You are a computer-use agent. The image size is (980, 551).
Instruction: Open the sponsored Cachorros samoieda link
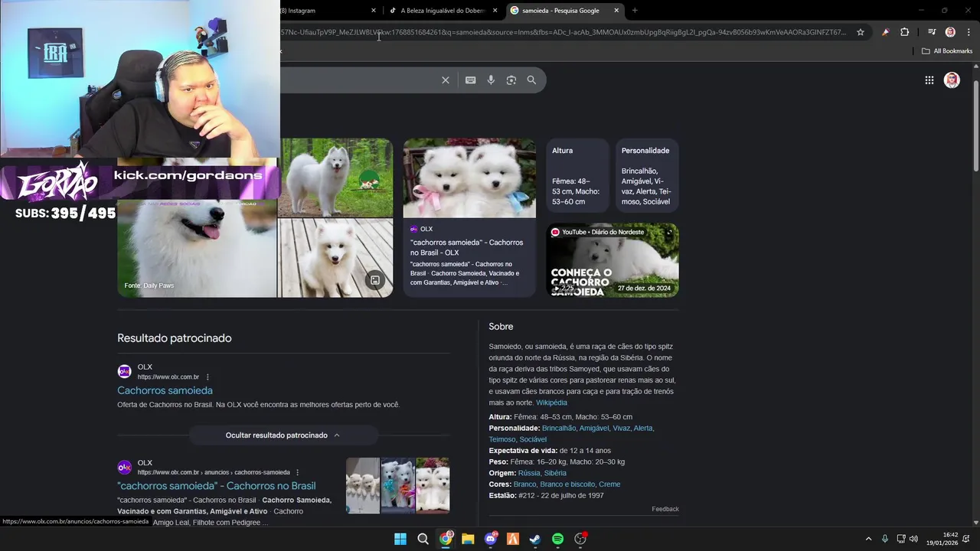[165, 390]
